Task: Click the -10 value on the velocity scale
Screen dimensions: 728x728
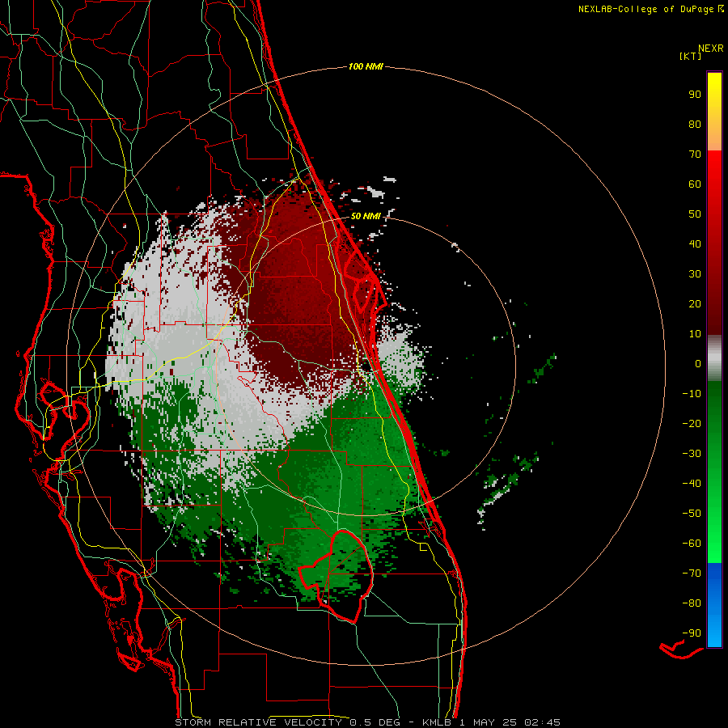Action: [692, 394]
